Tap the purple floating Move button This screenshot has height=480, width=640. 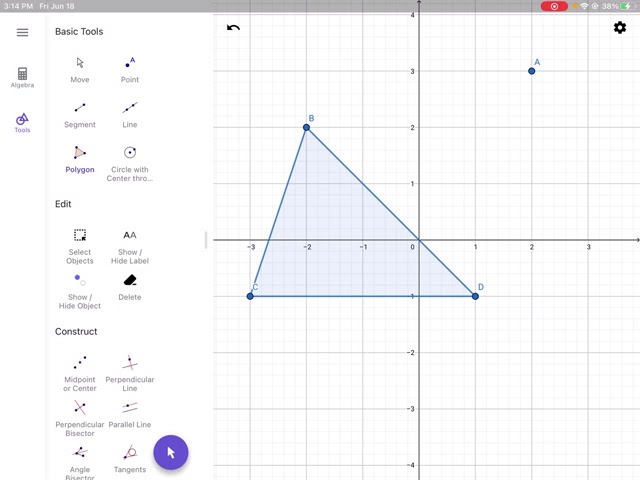[x=171, y=452]
